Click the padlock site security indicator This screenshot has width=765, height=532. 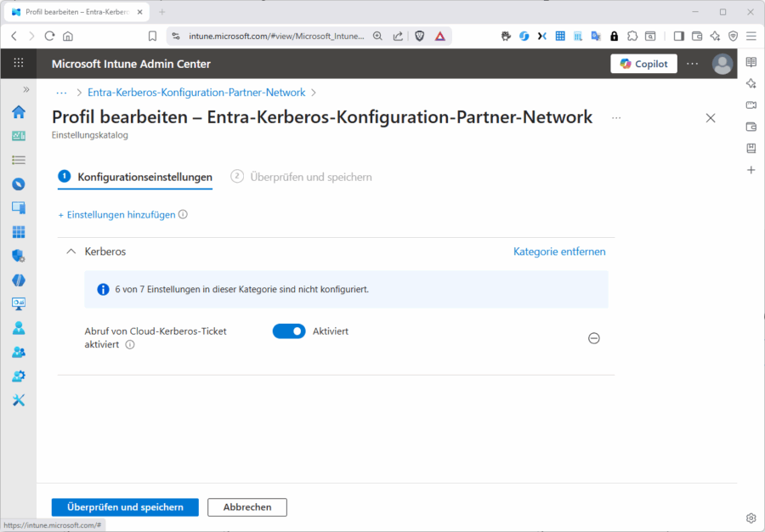pyautogui.click(x=614, y=36)
